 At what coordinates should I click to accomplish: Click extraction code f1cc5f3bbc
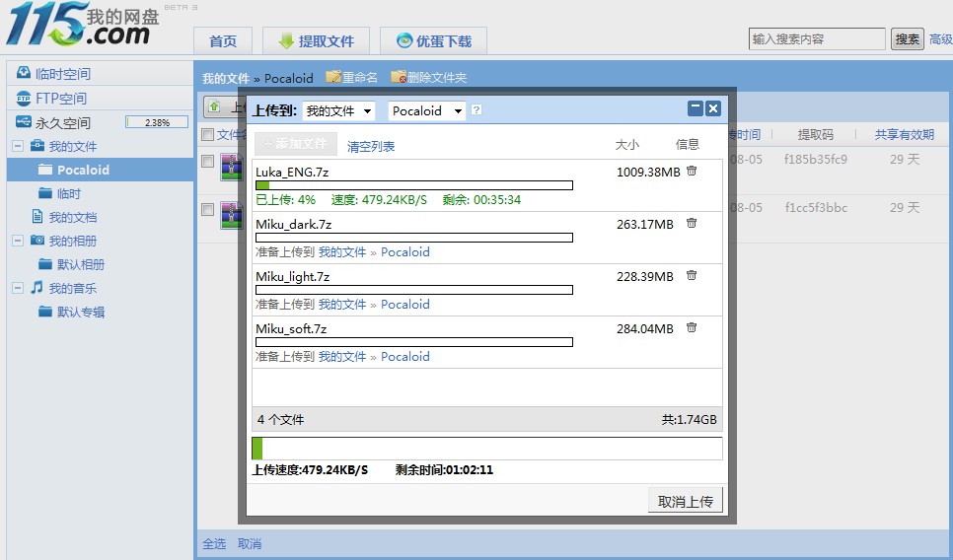pos(816,208)
